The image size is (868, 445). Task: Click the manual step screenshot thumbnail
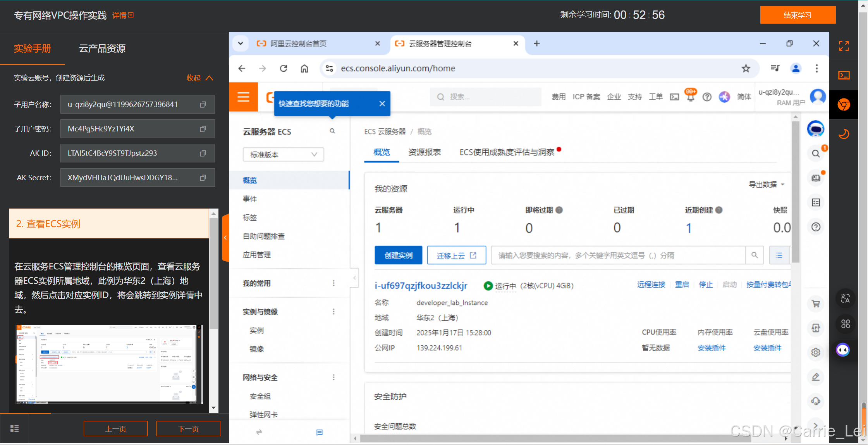[109, 364]
